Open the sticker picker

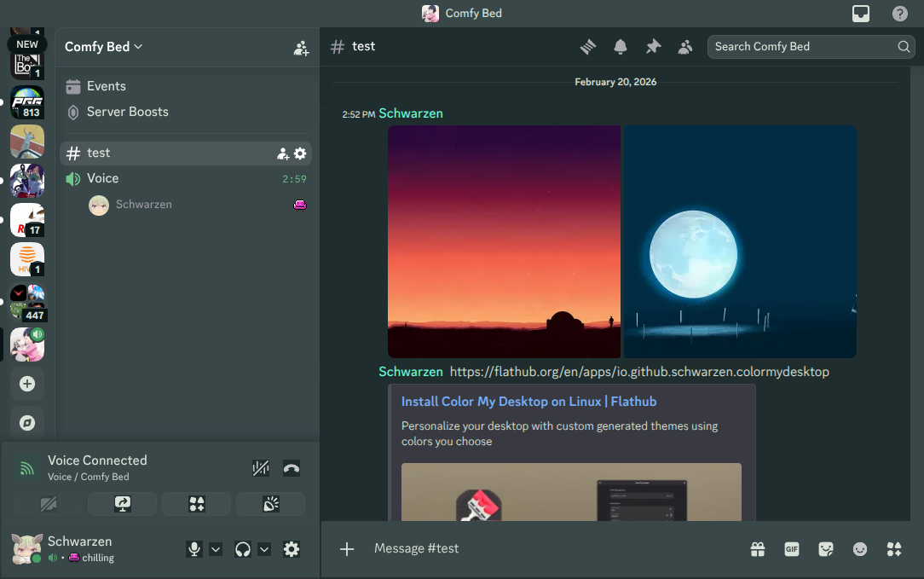tap(826, 549)
